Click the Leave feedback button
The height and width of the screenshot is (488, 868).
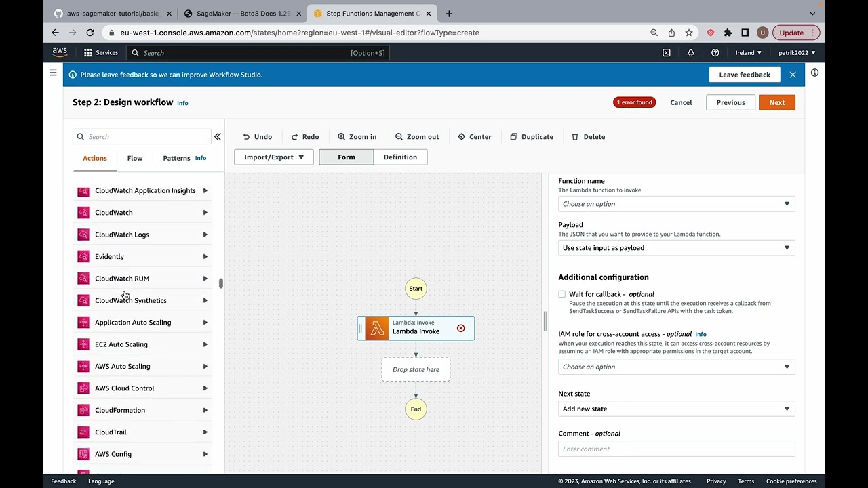click(x=745, y=75)
